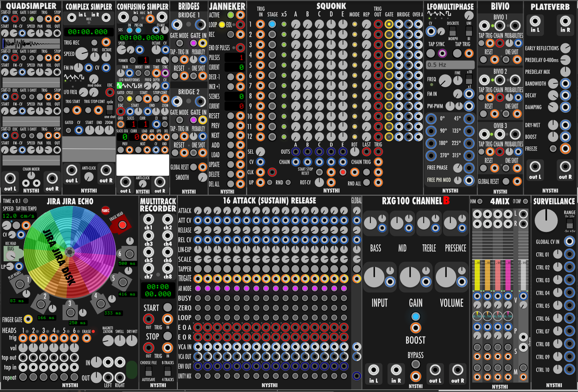Flip the DISCRETE / MORPH switch on LFOMULTIPHASE
578x392 pixels.
tap(453, 31)
